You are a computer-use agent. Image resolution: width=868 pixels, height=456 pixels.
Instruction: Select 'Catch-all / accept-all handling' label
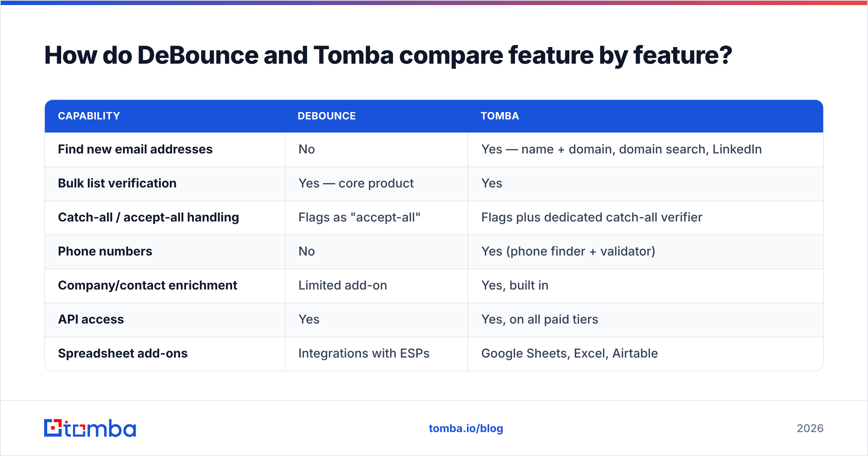pyautogui.click(x=148, y=217)
